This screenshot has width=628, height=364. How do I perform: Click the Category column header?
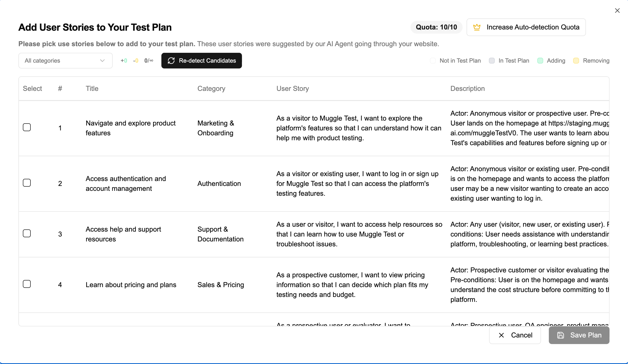coord(211,88)
